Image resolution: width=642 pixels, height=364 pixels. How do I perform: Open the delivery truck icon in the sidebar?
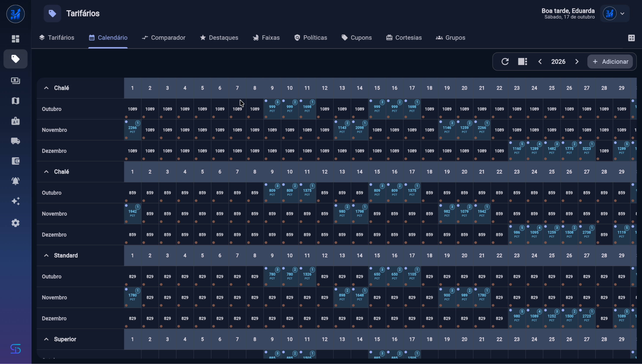(x=16, y=141)
